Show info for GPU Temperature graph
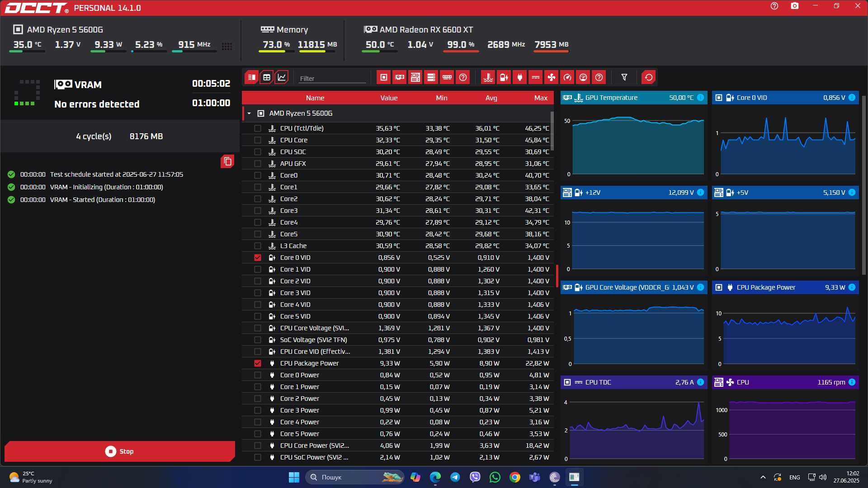868x488 pixels. coord(700,98)
